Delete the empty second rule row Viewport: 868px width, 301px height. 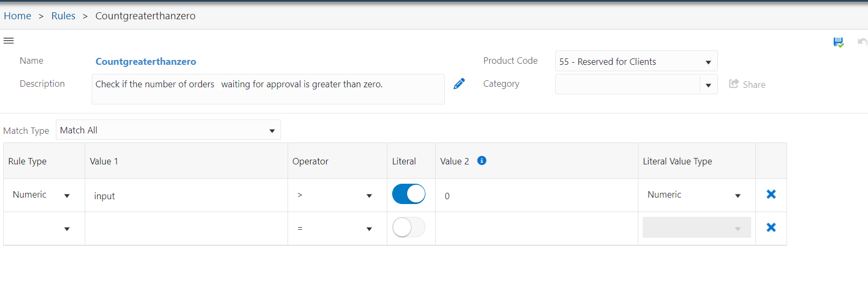771,228
